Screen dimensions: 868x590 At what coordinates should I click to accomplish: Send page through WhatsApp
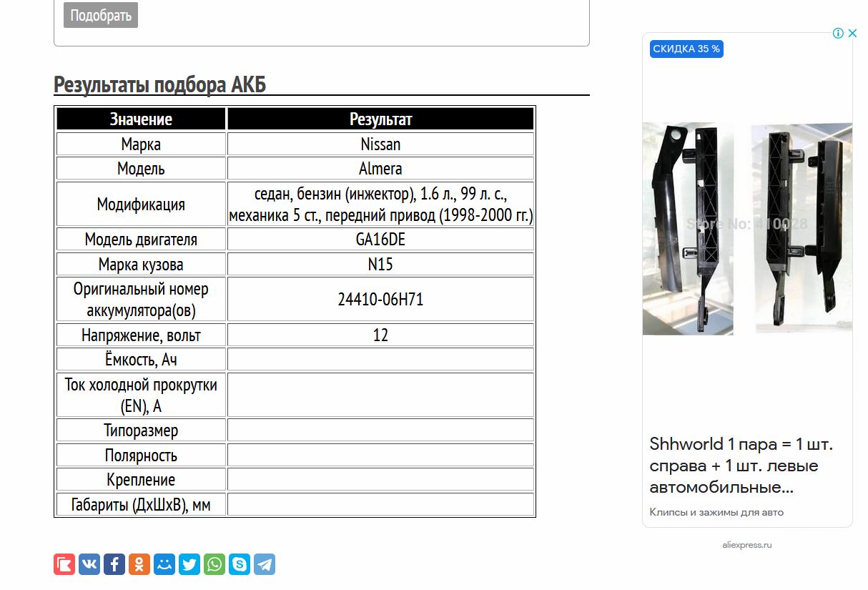(x=214, y=564)
